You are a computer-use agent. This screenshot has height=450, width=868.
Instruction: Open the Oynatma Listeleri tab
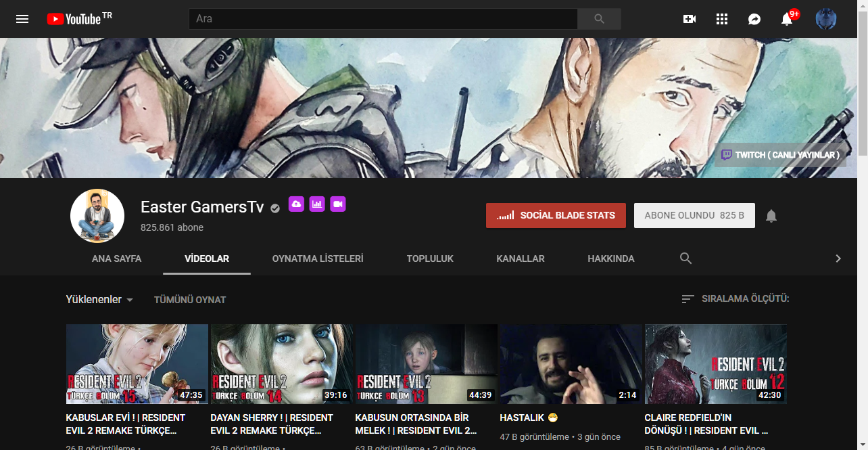tap(318, 258)
